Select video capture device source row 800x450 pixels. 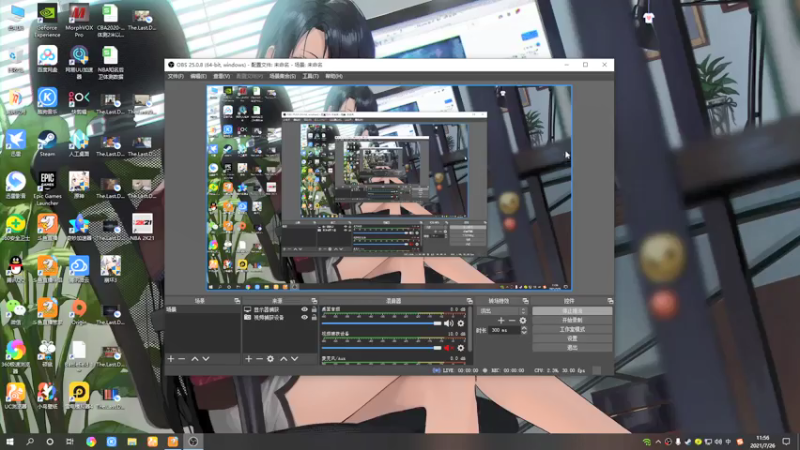pos(280,317)
